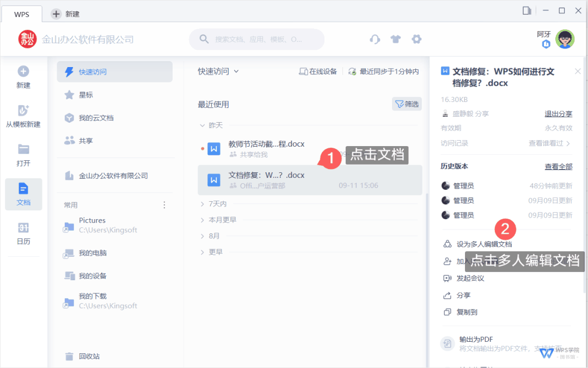Click the user avatar picture

point(565,39)
